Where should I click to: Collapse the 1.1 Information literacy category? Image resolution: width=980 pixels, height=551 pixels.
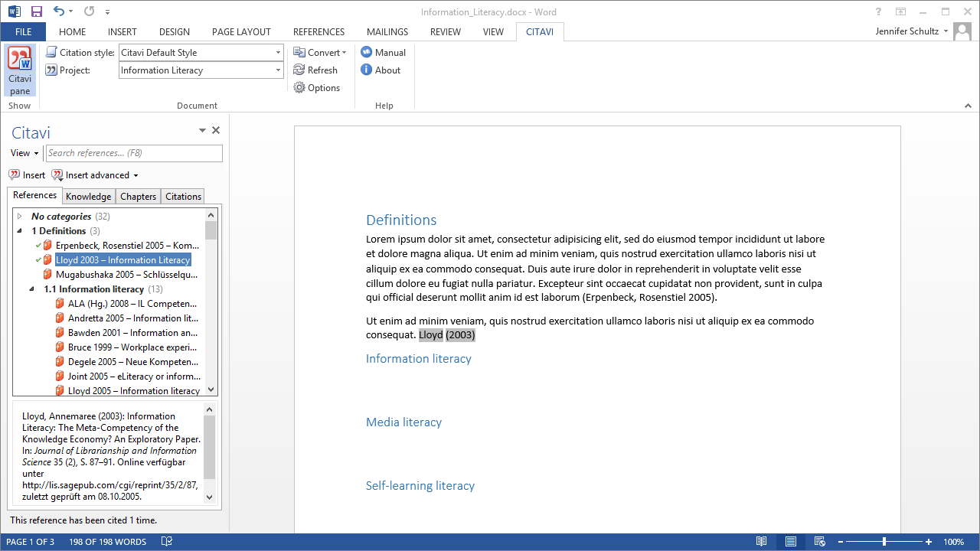[32, 289]
